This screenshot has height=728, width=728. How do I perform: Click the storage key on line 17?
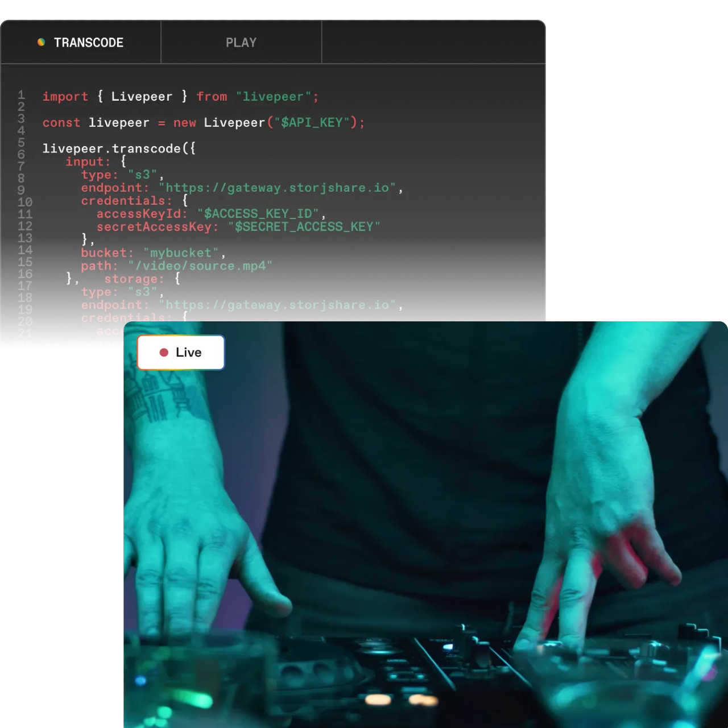coord(133,279)
